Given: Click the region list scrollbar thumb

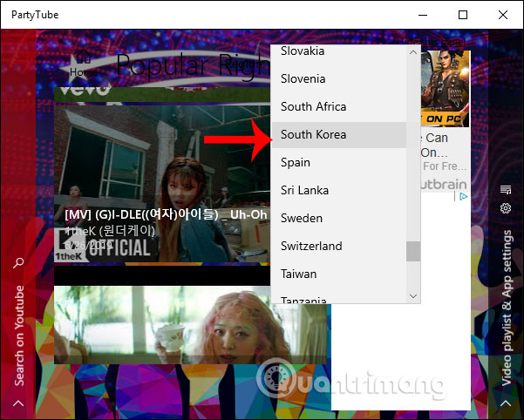Looking at the screenshot, I should point(413,251).
